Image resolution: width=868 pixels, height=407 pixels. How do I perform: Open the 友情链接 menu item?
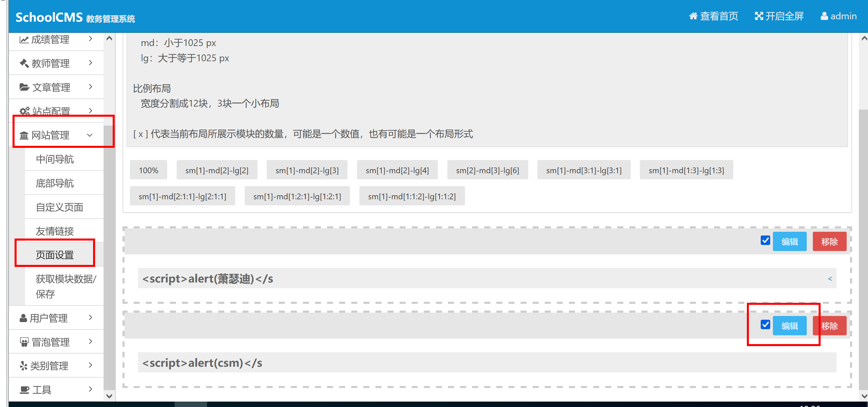pos(55,231)
